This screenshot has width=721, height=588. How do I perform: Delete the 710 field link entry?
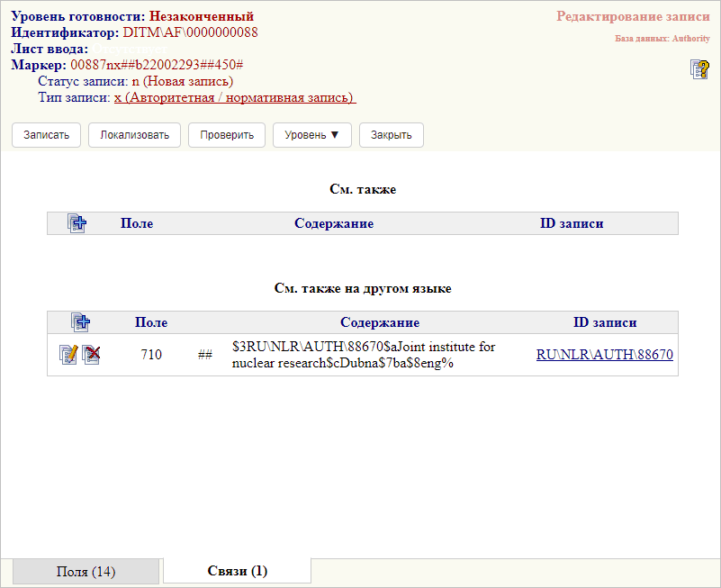tap(91, 355)
